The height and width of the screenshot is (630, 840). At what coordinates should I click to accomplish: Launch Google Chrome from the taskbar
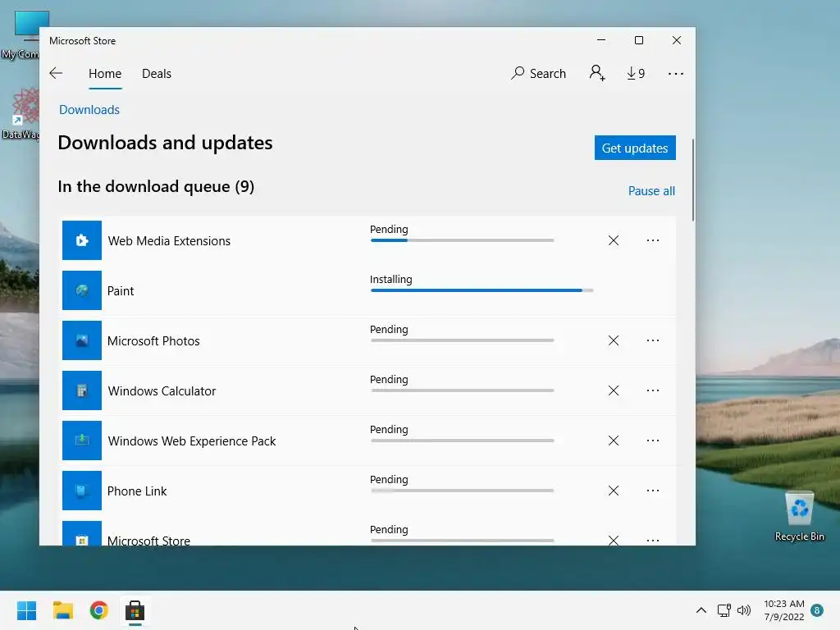coord(98,610)
